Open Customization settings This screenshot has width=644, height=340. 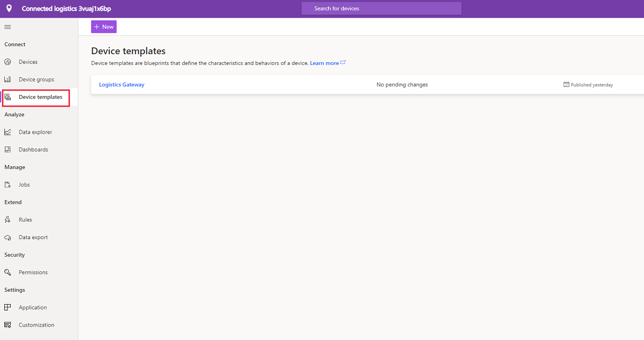[x=36, y=324]
